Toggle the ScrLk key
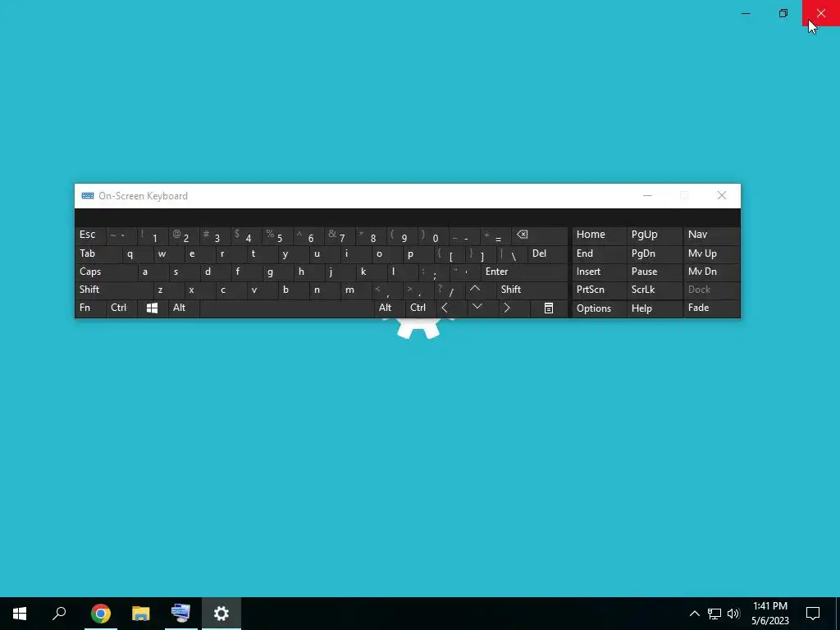This screenshot has width=840, height=630. coord(655,290)
